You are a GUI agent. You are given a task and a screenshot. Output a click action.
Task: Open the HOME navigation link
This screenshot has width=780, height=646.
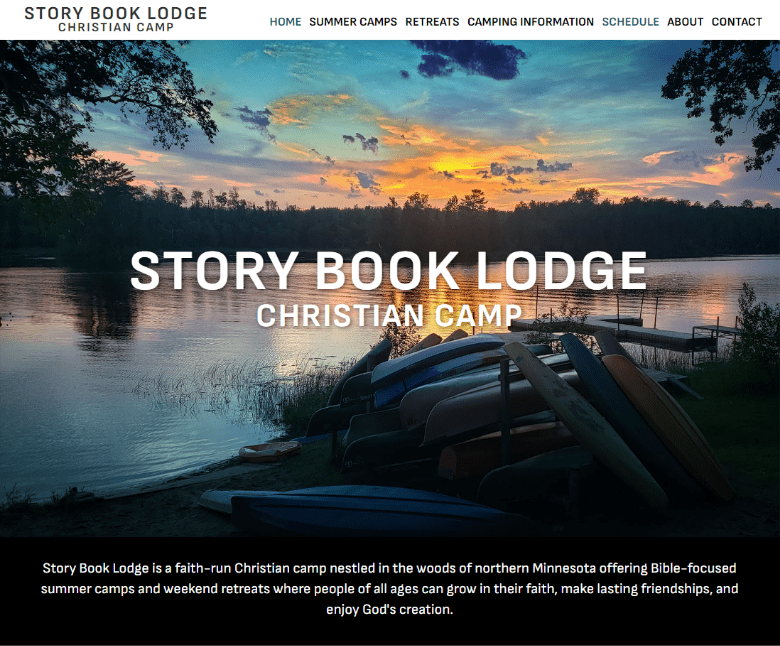point(285,22)
